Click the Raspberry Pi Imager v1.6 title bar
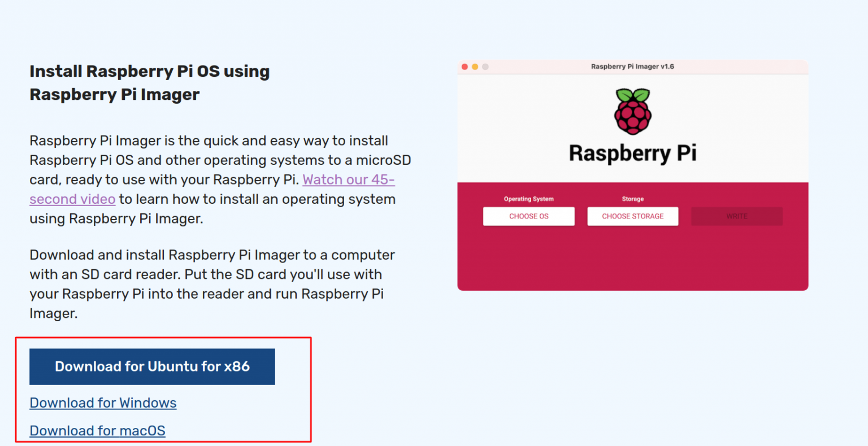 (x=632, y=66)
